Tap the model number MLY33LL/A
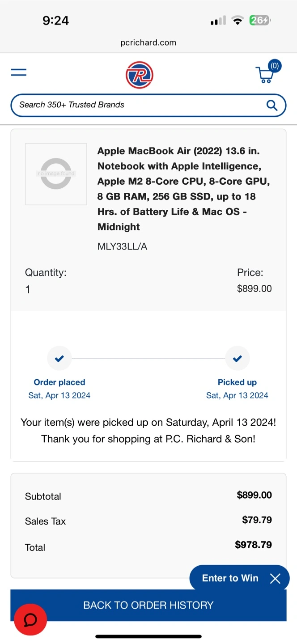 pyautogui.click(x=122, y=246)
